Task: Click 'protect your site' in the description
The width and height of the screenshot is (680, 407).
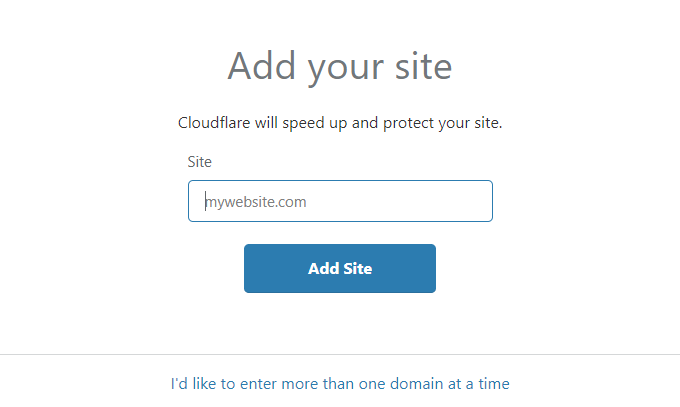Action: coord(442,123)
